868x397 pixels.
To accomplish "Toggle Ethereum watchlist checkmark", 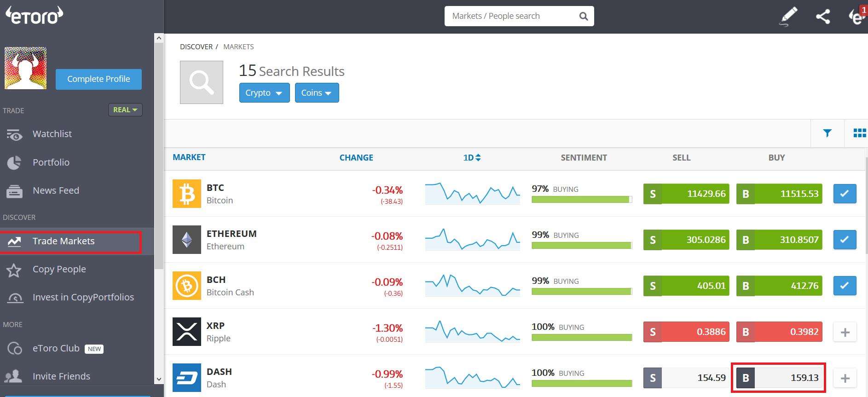I will click(x=845, y=240).
